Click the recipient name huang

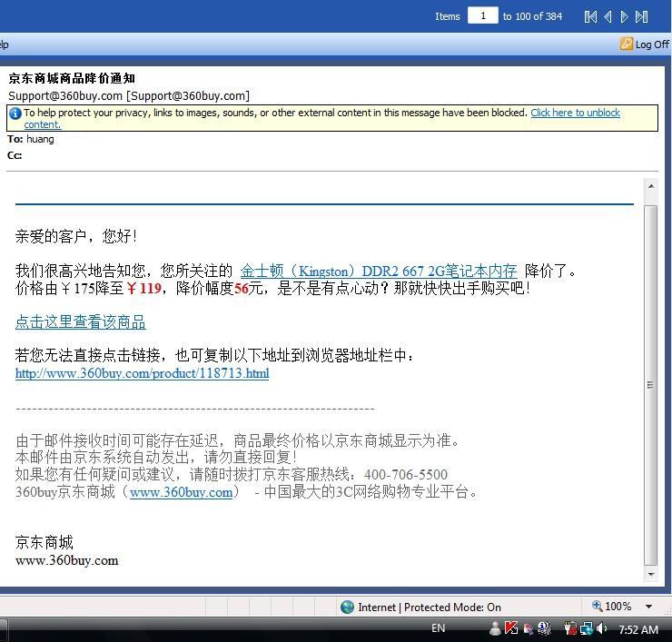point(40,139)
